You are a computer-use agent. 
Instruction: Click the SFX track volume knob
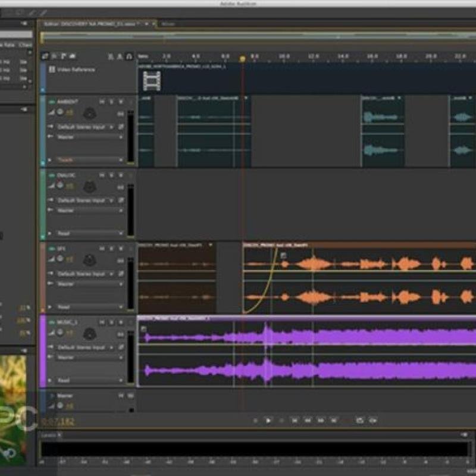60,259
